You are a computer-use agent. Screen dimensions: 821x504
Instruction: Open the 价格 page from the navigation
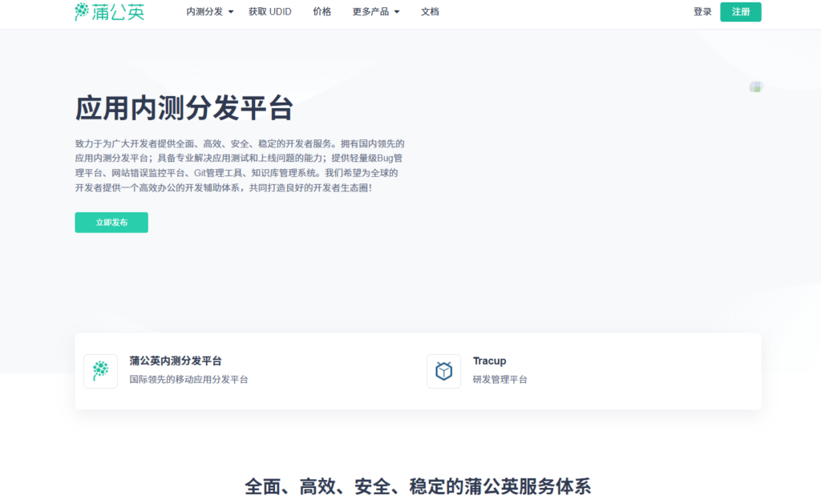click(x=322, y=12)
